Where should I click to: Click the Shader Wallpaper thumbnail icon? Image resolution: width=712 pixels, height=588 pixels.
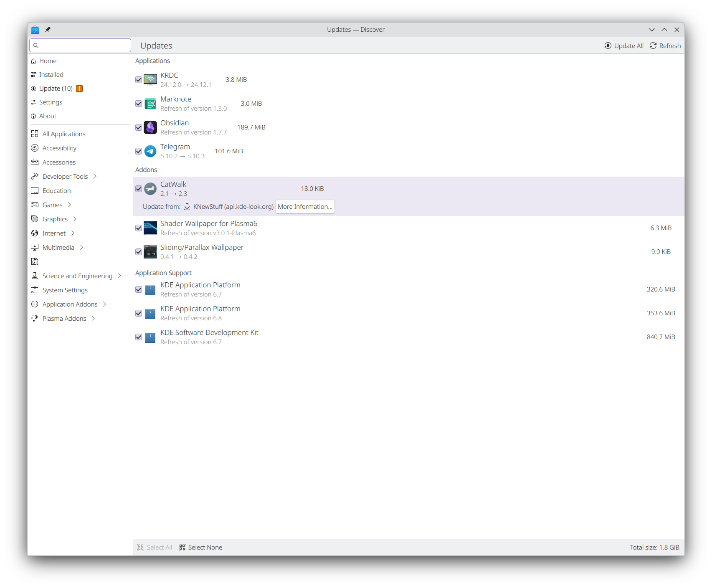150,228
